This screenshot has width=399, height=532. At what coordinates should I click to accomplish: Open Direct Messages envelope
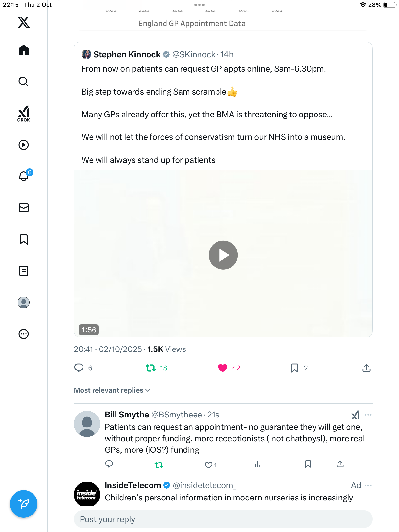(x=24, y=208)
